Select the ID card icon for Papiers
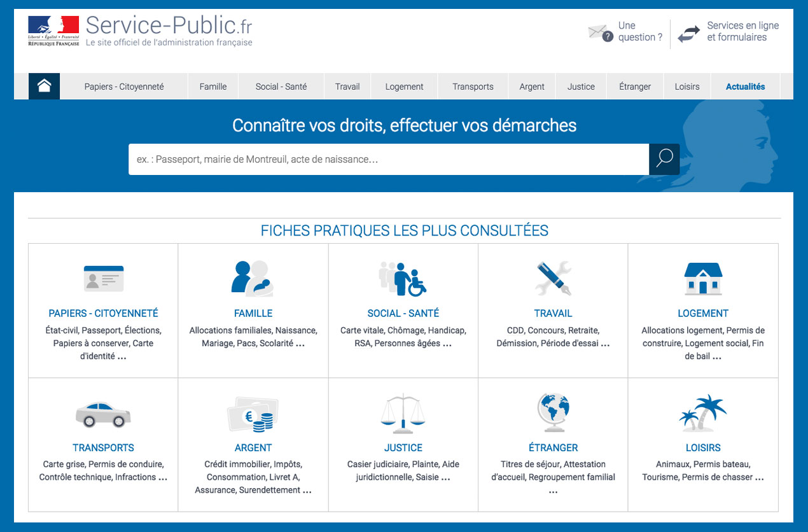 (x=104, y=278)
